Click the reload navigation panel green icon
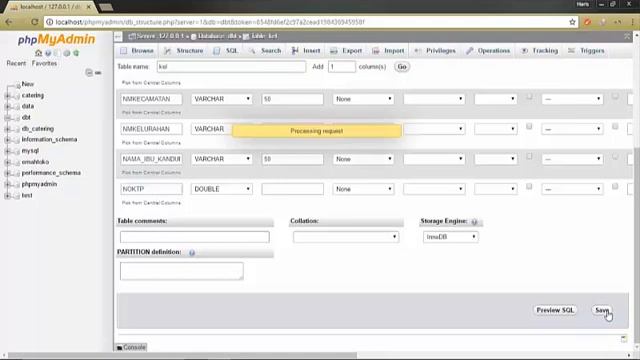This screenshot has height=360, width=640. point(76,53)
